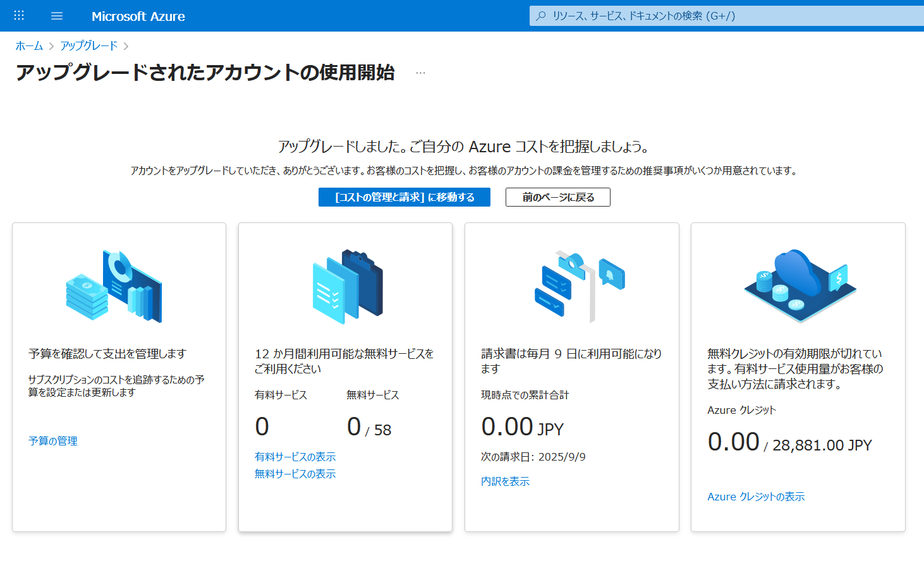Open Azure クレジットの表示 link
Screen dimensions: 924x568
[x=756, y=497]
